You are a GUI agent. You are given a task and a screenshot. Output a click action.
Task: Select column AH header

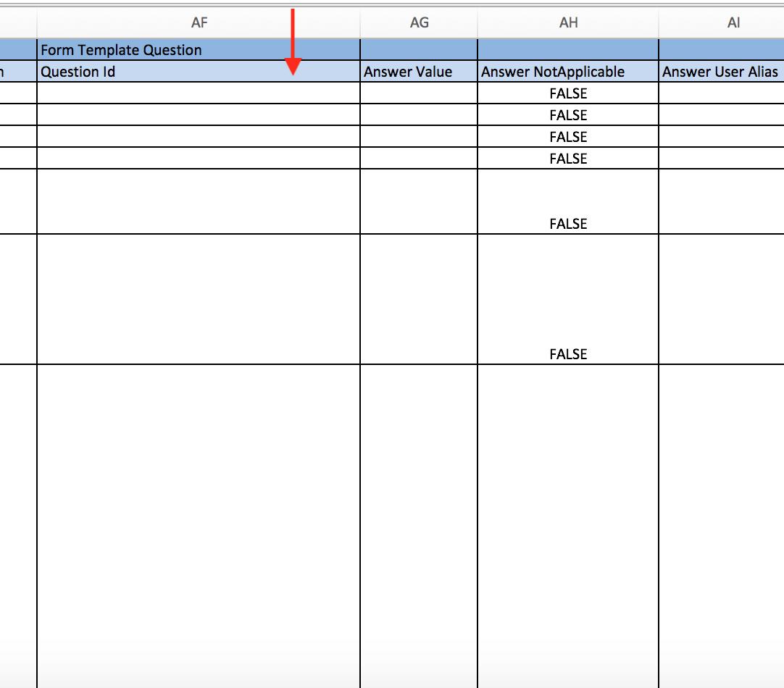point(568,22)
